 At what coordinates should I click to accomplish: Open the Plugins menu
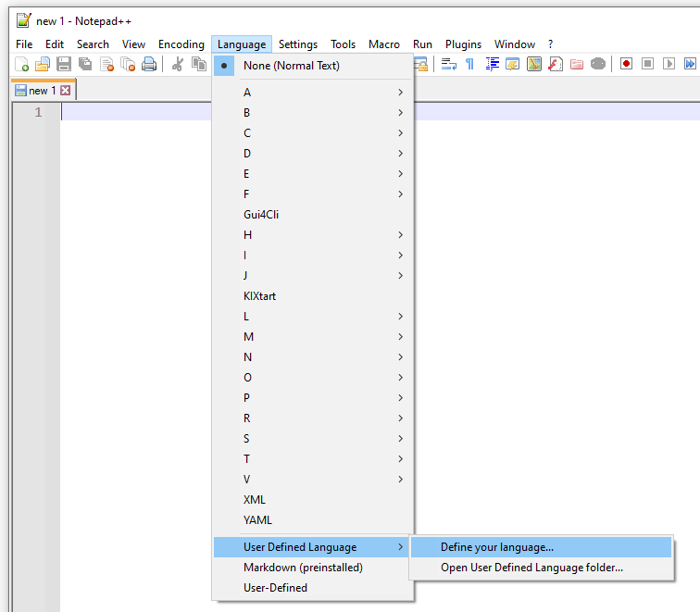click(463, 44)
